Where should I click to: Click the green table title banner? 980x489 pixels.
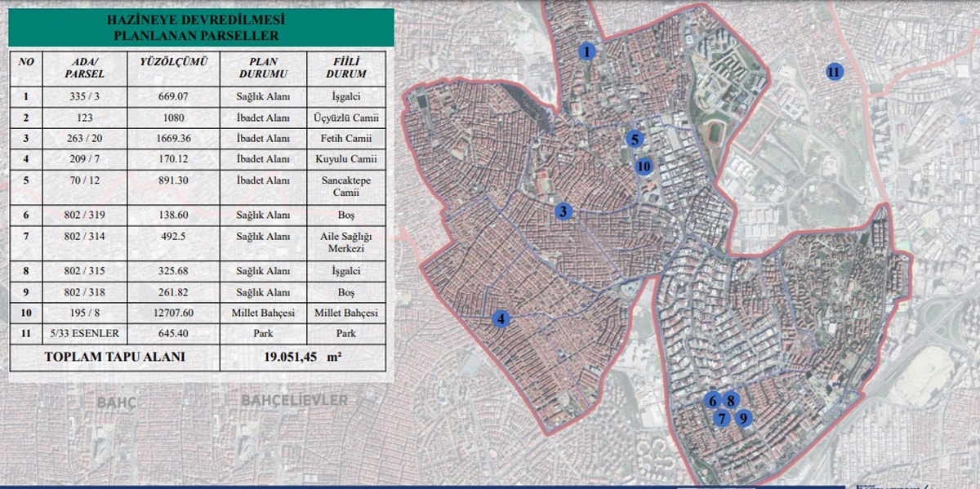click(202, 28)
